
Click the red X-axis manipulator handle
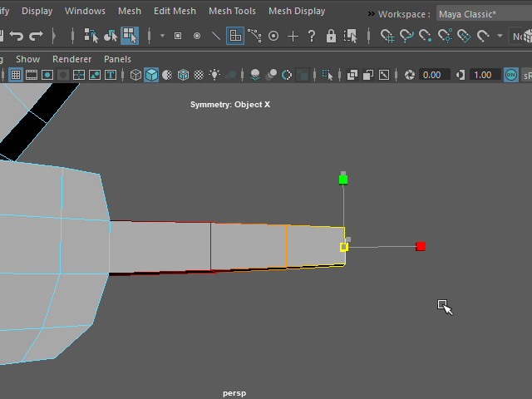tap(421, 246)
